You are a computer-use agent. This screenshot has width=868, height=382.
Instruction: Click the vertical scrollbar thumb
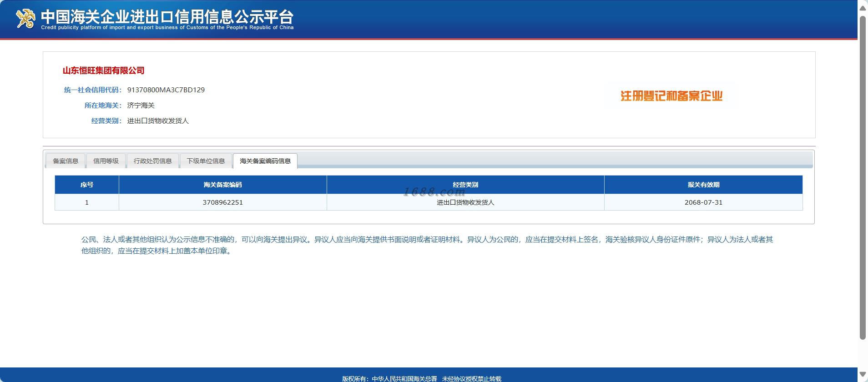coord(863,177)
